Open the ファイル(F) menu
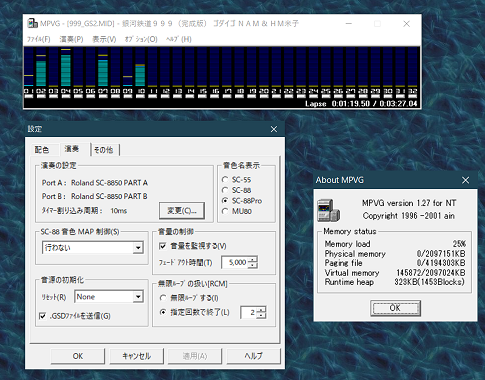Image resolution: width=485 pixels, height=380 pixels. pyautogui.click(x=38, y=39)
